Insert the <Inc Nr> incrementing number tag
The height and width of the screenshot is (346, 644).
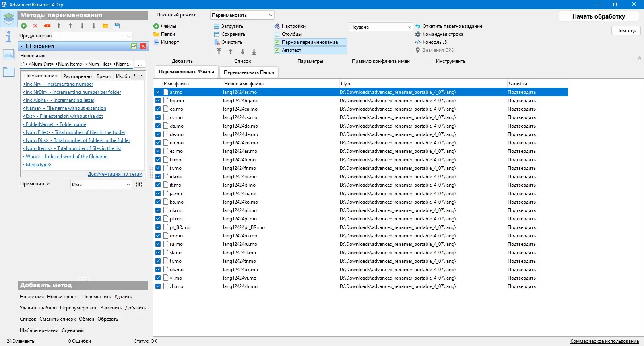point(58,84)
